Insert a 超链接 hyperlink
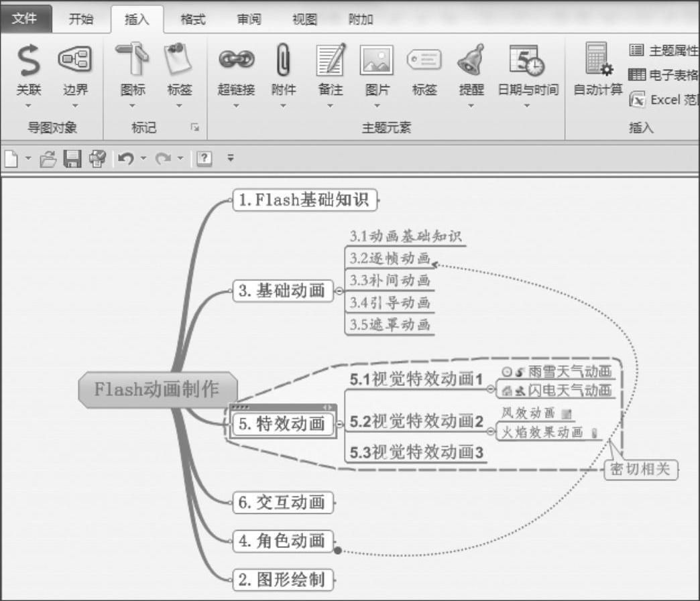This screenshot has width=700, height=601. click(x=236, y=60)
